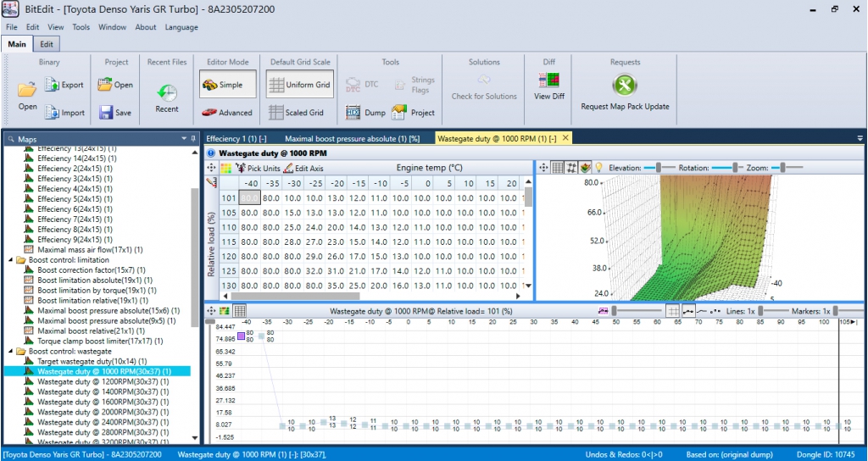Click the Project tool icon
Image resolution: width=868 pixels, height=461 pixels.
click(x=399, y=113)
